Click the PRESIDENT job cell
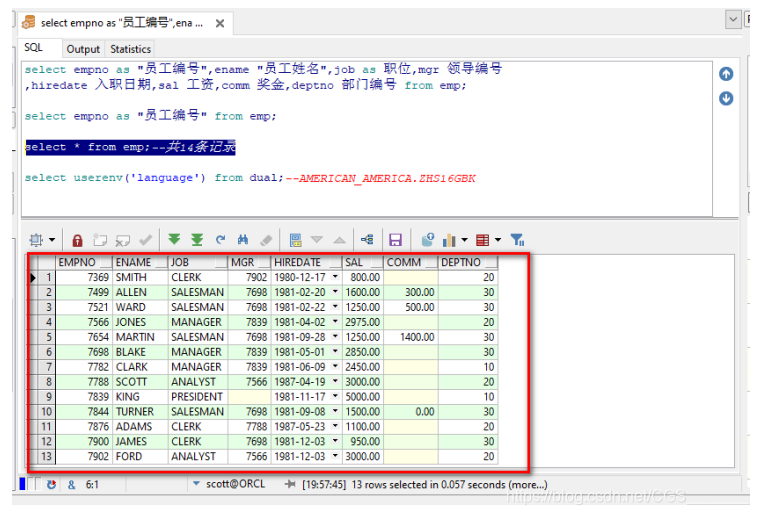The image size is (759, 515). point(198,397)
